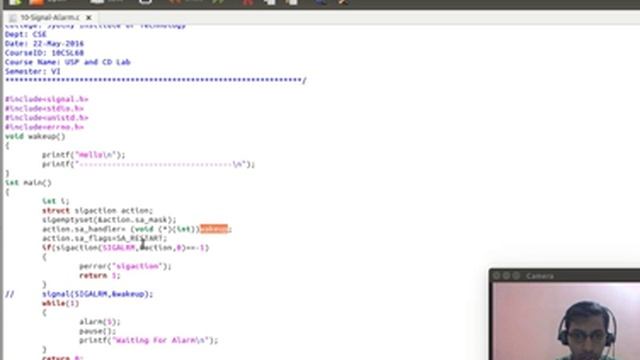Click the 'CourseID: 10CSL68' comment line
This screenshot has height=360, width=640.
pos(44,53)
